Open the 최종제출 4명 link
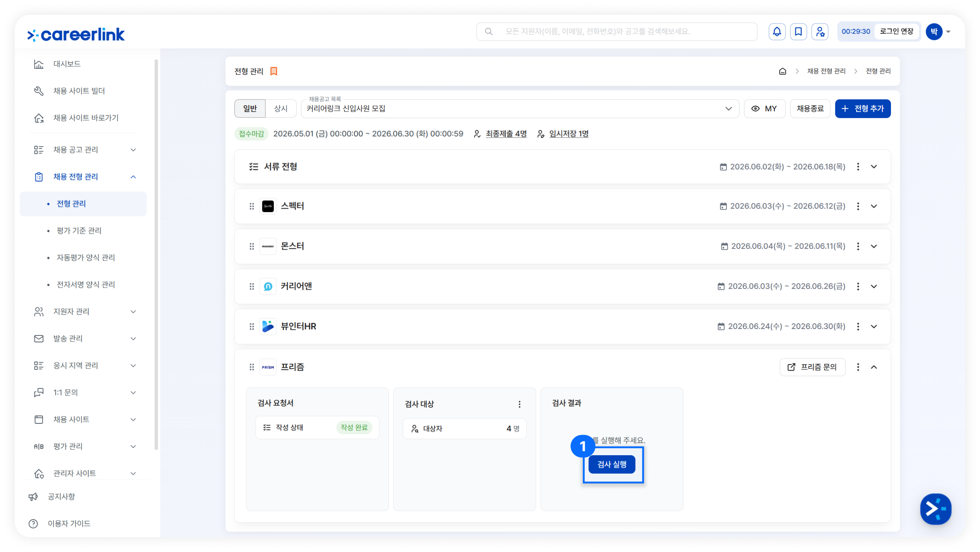980x552 pixels. [506, 134]
